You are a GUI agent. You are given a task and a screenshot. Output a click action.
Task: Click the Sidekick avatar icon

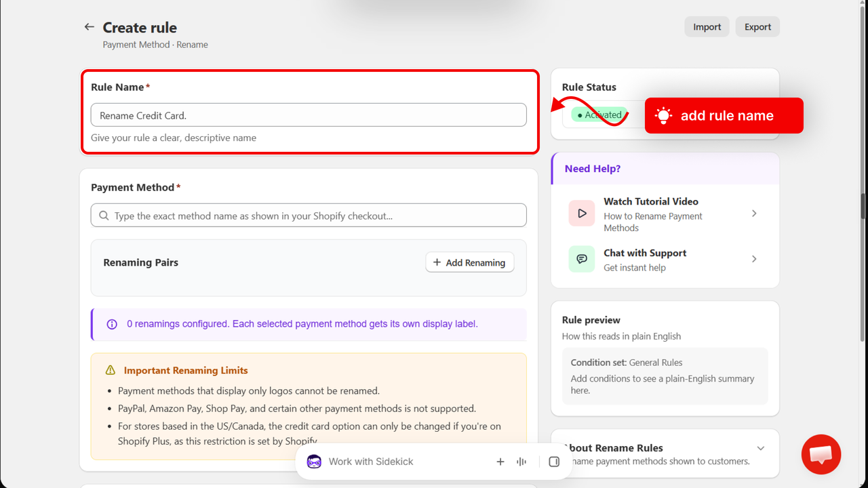[x=314, y=462]
